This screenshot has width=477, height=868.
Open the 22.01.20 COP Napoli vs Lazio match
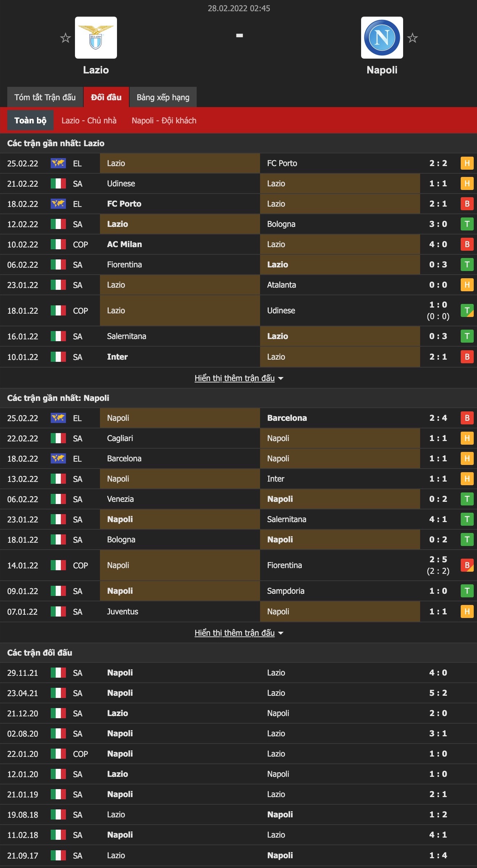238,754
